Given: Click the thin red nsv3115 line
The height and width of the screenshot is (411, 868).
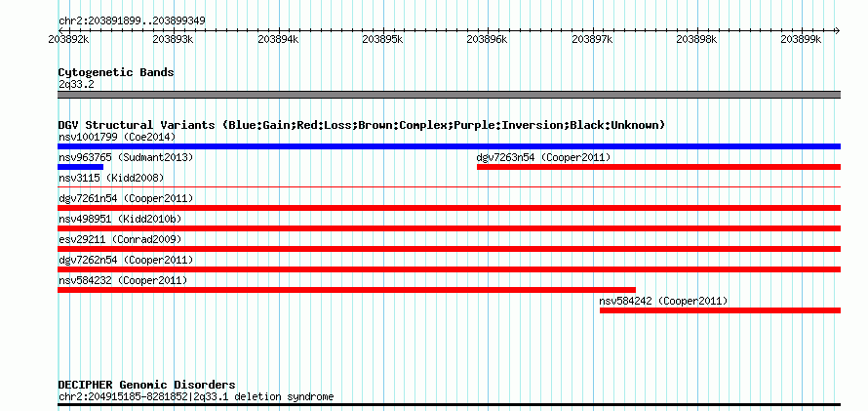Looking at the screenshot, I should (449, 187).
